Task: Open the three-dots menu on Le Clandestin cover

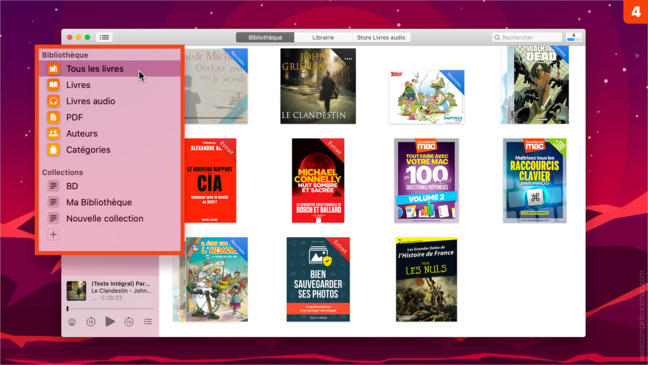Action: click(x=348, y=59)
